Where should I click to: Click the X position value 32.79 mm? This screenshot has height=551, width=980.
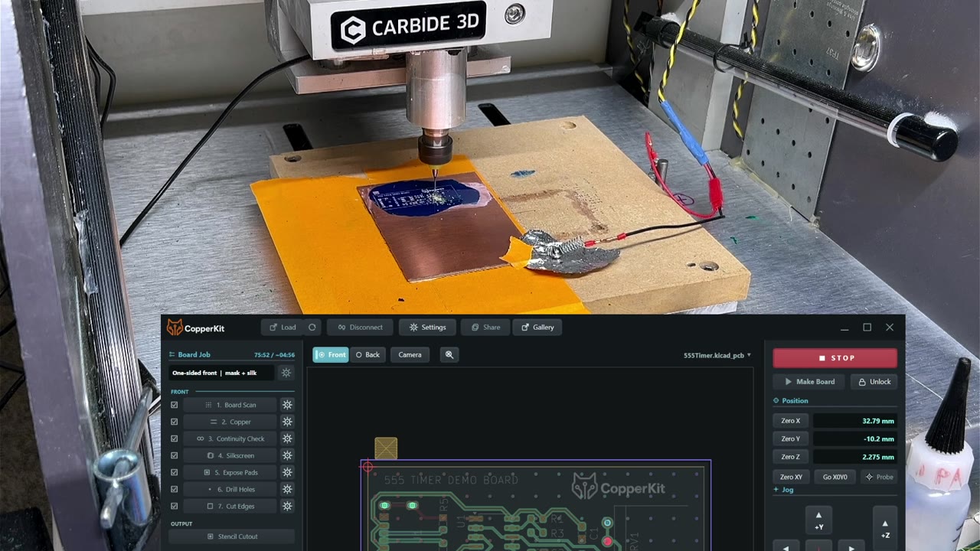click(855, 421)
